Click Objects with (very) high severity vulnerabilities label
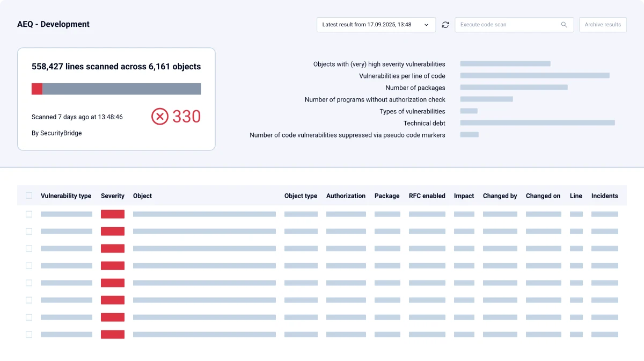 pyautogui.click(x=379, y=64)
